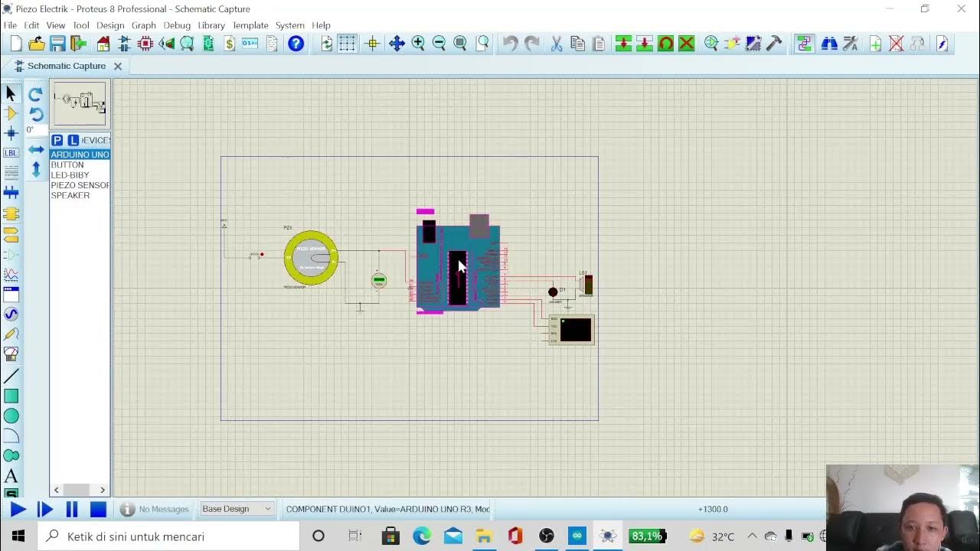Image resolution: width=980 pixels, height=551 pixels.
Task: Zoom in with the plus magnifier icon
Action: click(418, 44)
